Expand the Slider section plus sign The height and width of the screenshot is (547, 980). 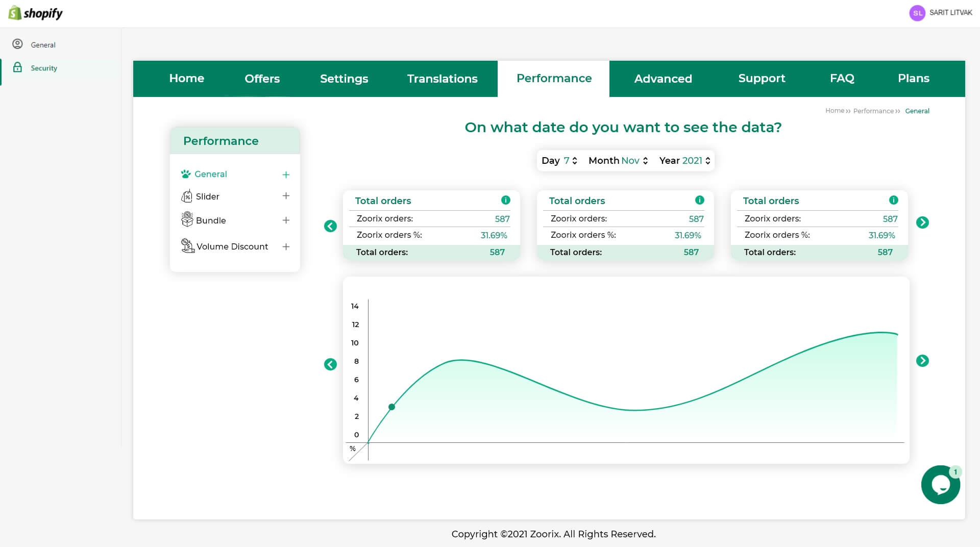[x=286, y=196]
